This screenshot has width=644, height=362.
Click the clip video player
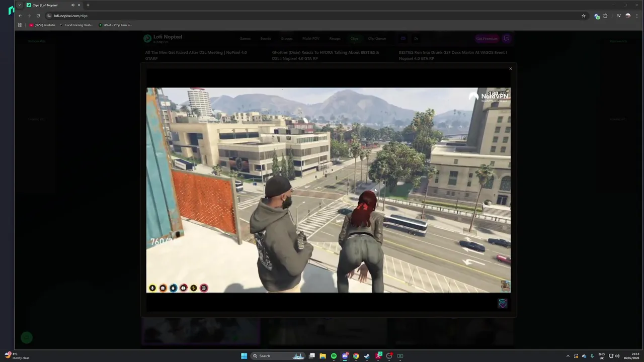pyautogui.click(x=329, y=190)
